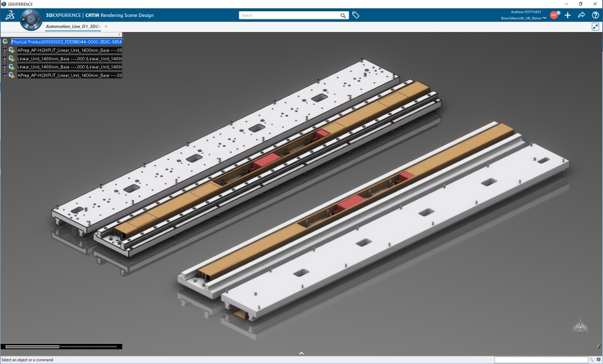Expand the first Linear_Unit_1400mm_Base tree node
The height and width of the screenshot is (364, 603).
(4, 58)
